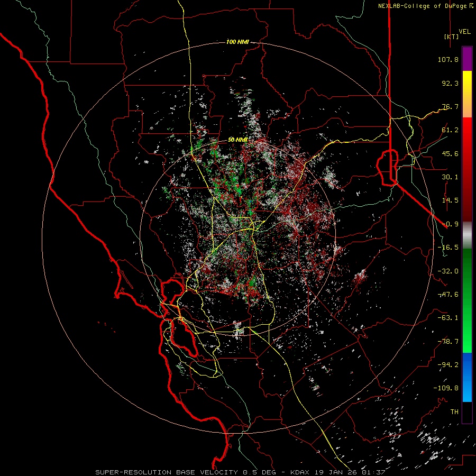The width and height of the screenshot is (476, 476).
Task: Click the -47.6 legend value
Action: point(448,295)
